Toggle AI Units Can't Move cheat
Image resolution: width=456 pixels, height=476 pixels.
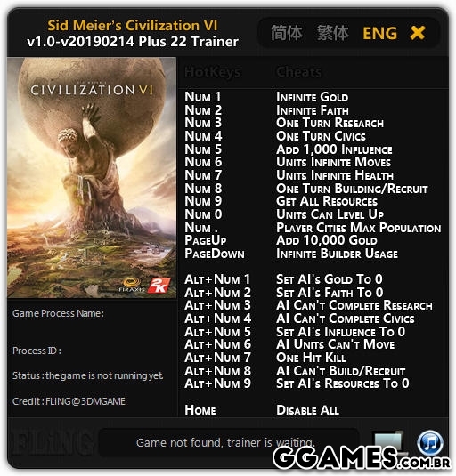click(335, 344)
